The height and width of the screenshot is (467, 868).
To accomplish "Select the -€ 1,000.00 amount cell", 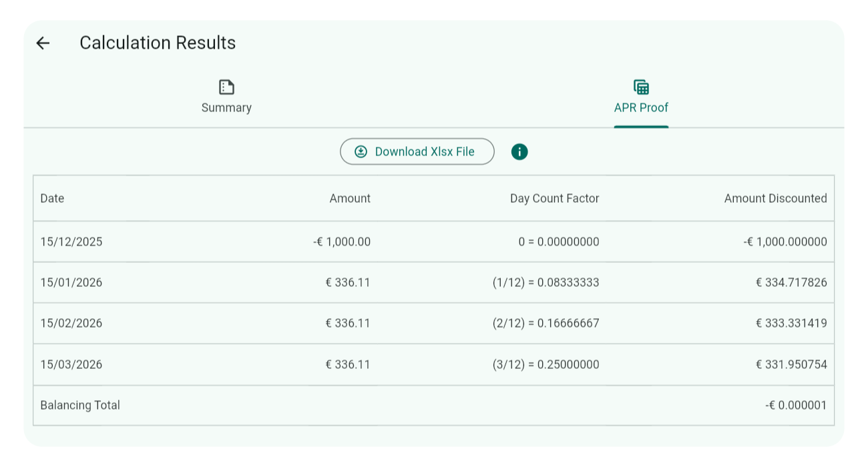I will [x=342, y=242].
